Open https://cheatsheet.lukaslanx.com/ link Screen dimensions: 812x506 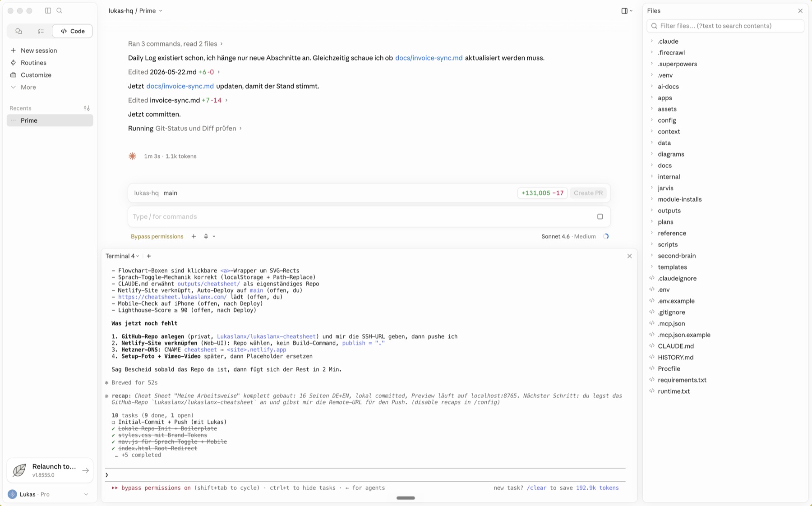coord(172,297)
